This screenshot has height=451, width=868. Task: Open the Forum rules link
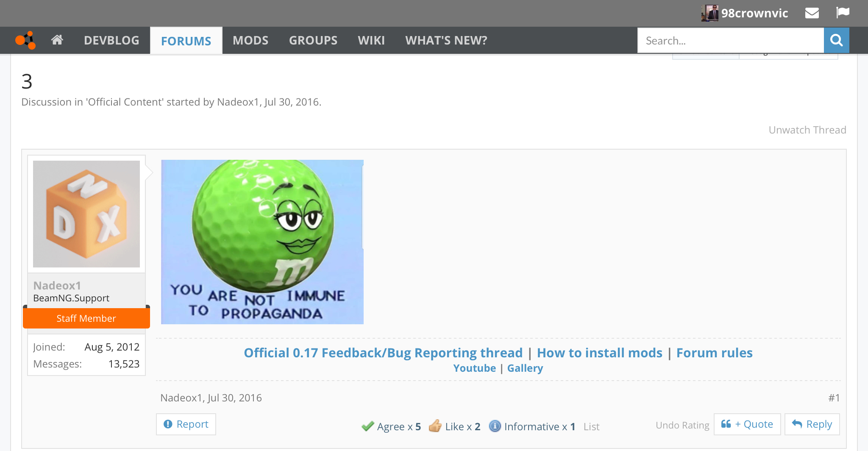[x=714, y=353]
